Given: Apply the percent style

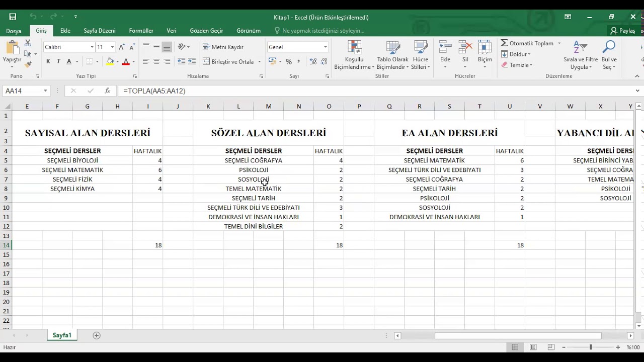Looking at the screenshot, I should click(x=289, y=61).
